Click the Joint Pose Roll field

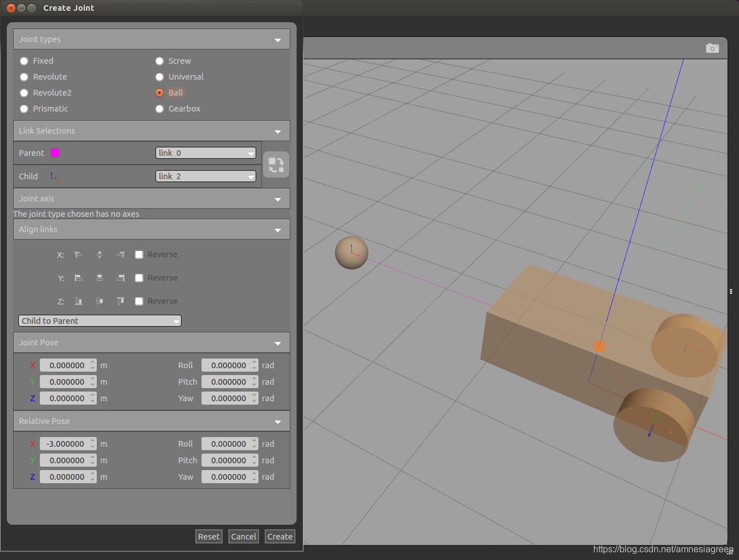[230, 365]
